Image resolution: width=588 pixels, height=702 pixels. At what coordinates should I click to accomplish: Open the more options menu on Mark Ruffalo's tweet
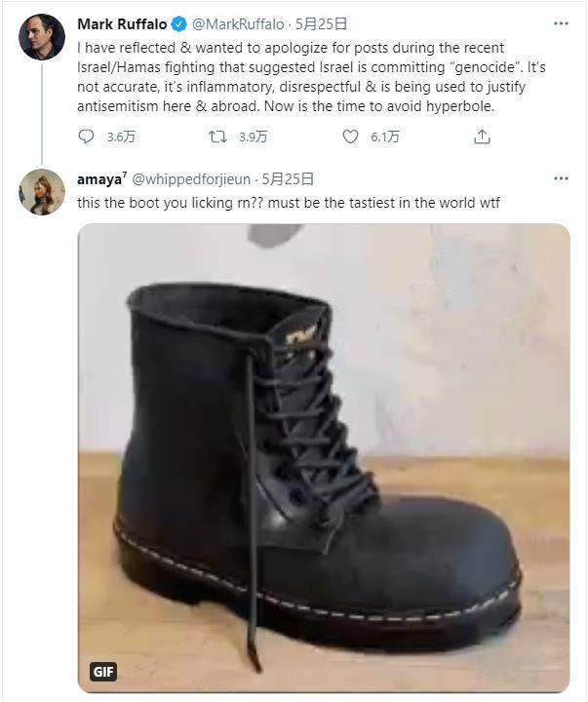[561, 23]
